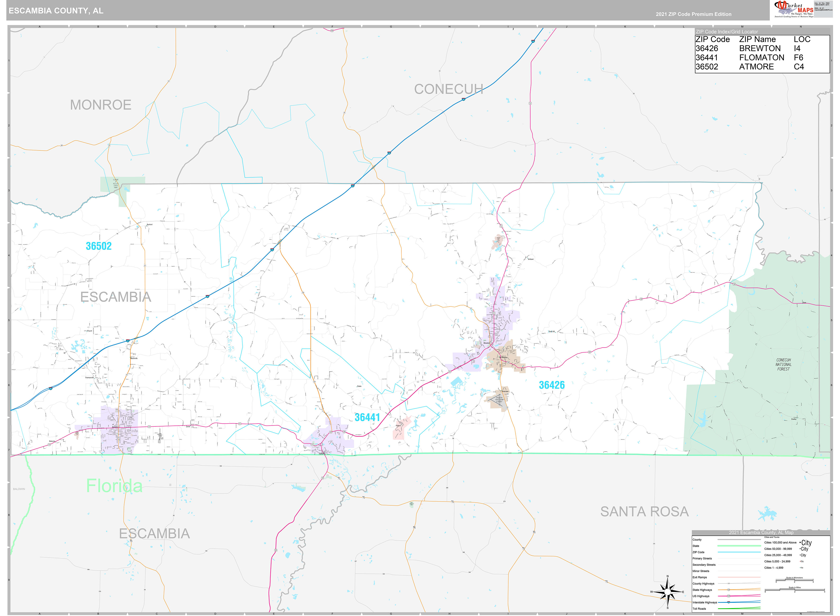This screenshot has height=616, width=840.
Task: Click the 'MONROE' county label
Action: coord(101,105)
